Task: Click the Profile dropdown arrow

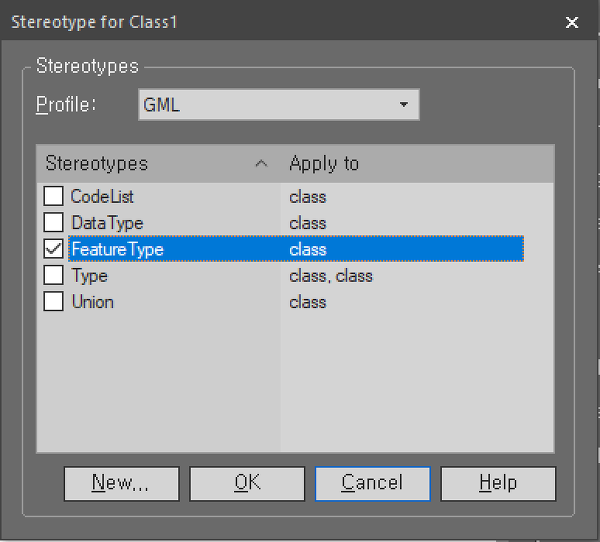Action: 403,104
